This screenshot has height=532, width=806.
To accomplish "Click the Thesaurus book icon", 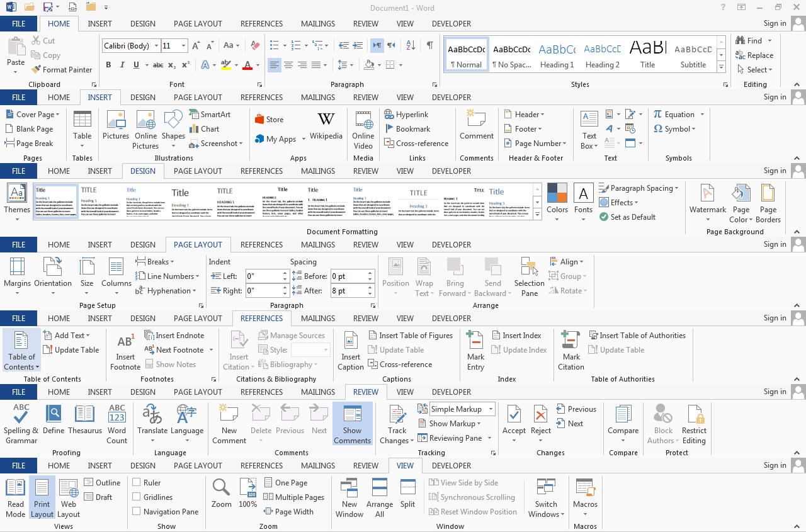I will [x=85, y=414].
